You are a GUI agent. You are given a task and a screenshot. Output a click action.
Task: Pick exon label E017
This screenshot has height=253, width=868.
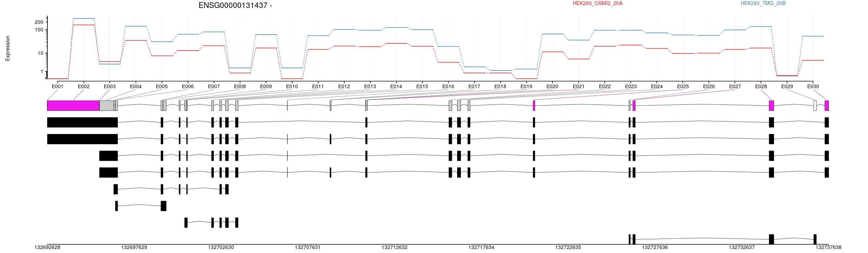click(x=474, y=86)
